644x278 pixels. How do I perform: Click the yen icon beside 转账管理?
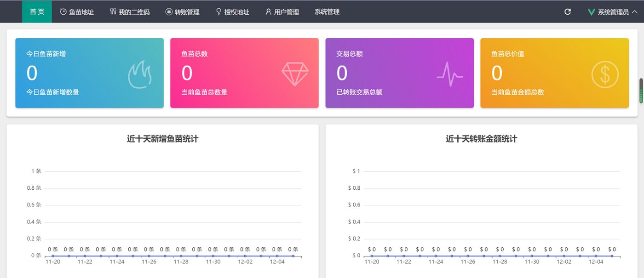click(x=169, y=12)
